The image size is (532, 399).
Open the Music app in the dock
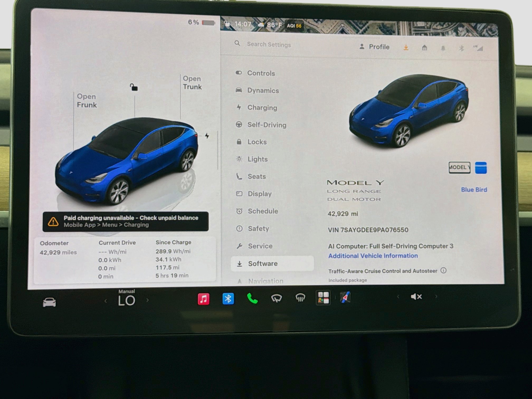click(203, 299)
